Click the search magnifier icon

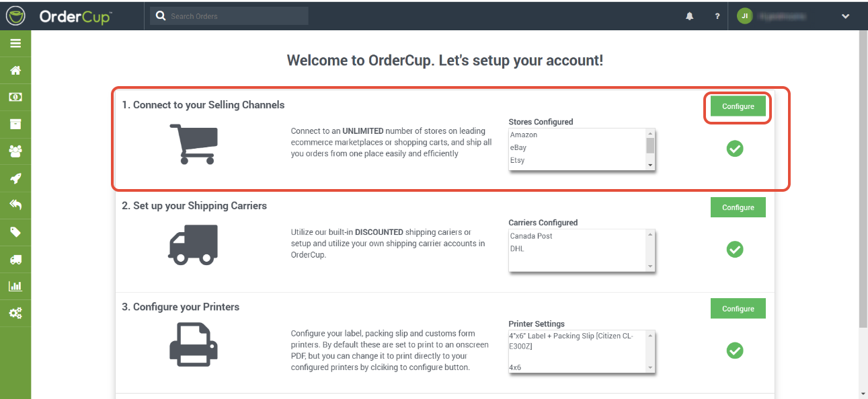pyautogui.click(x=161, y=15)
